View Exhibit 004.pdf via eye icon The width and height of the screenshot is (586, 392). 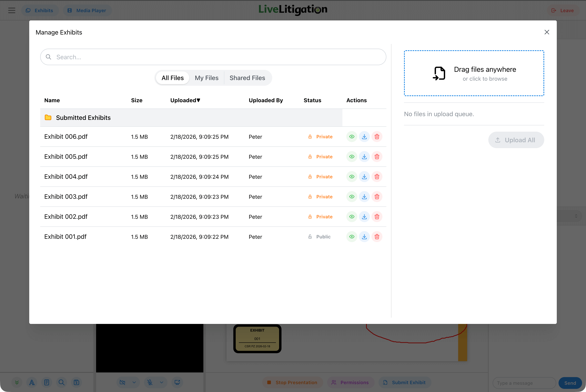352,177
